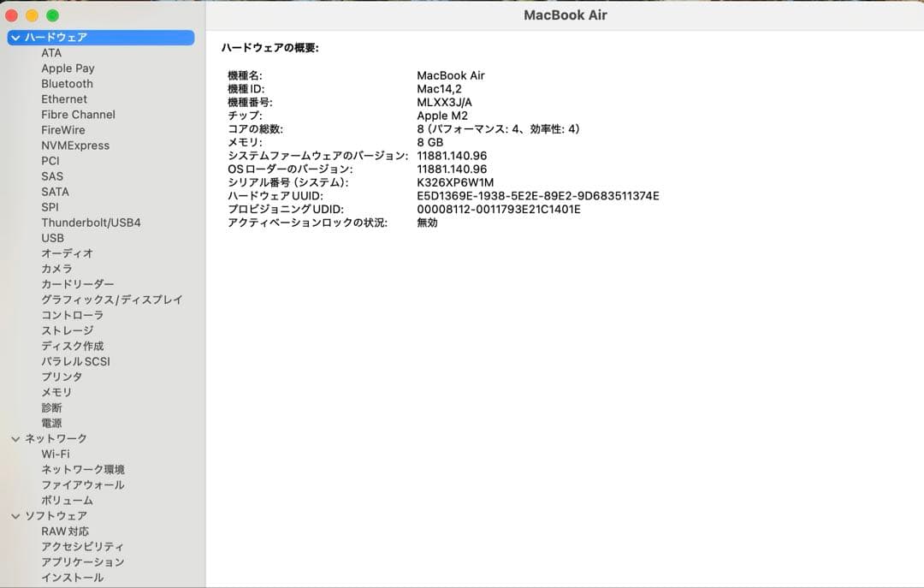Select Wi-Fi under ネットワーク
The image size is (924, 588).
55,454
